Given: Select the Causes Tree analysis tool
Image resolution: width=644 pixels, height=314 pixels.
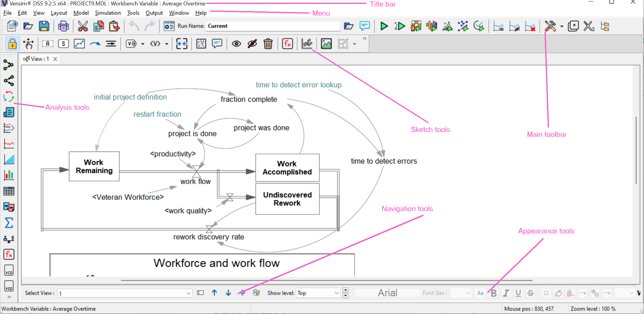Looking at the screenshot, I should point(8,65).
